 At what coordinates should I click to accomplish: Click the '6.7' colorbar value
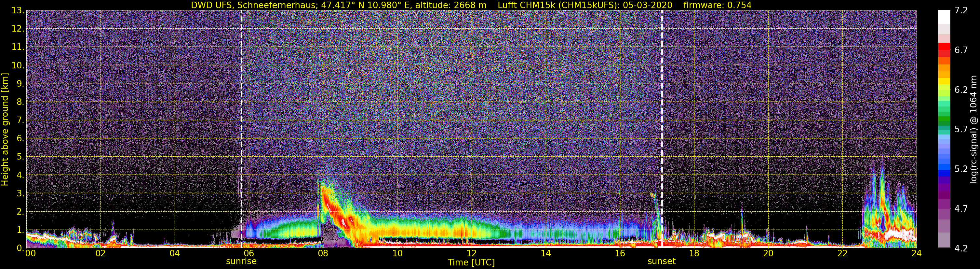point(961,50)
